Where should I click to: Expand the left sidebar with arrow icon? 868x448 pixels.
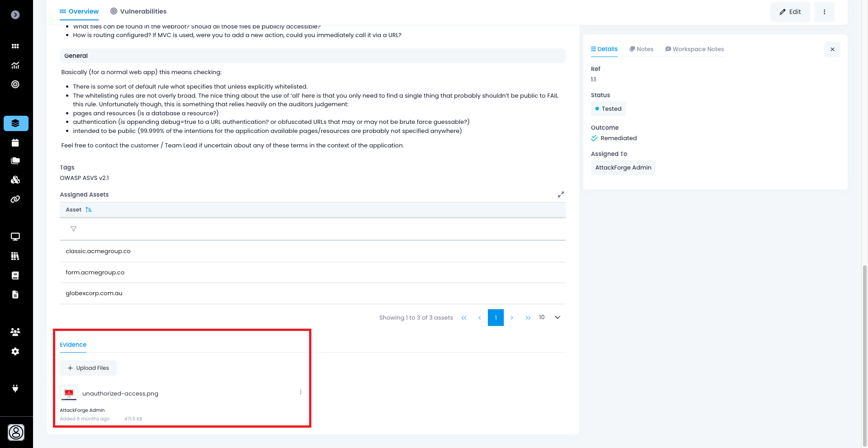[x=15, y=15]
